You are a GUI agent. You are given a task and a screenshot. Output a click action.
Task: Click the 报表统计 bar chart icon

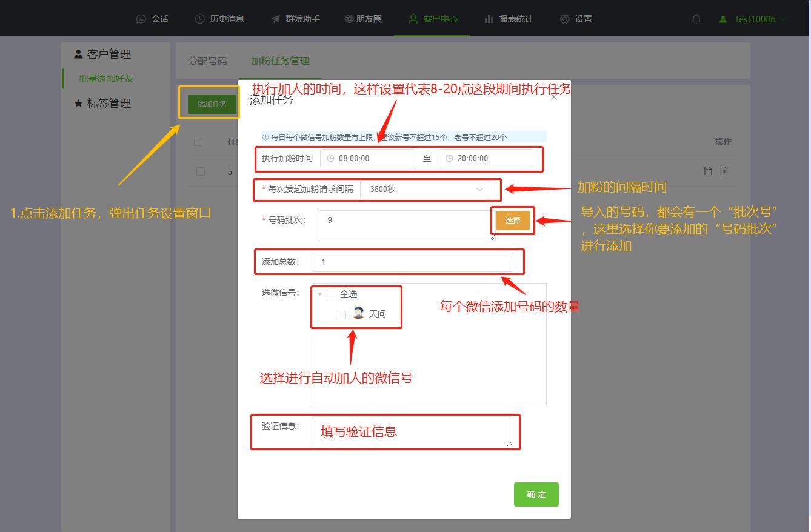pos(489,18)
